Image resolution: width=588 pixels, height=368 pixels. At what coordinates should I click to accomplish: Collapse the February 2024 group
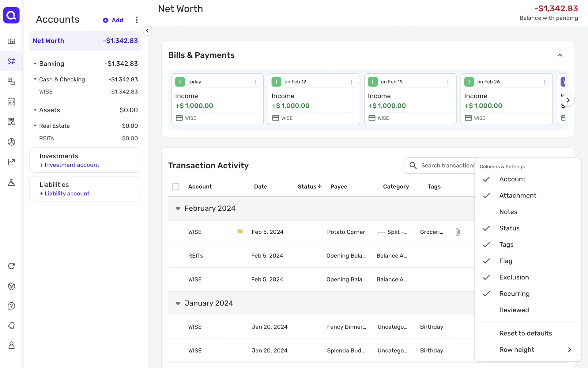178,209
